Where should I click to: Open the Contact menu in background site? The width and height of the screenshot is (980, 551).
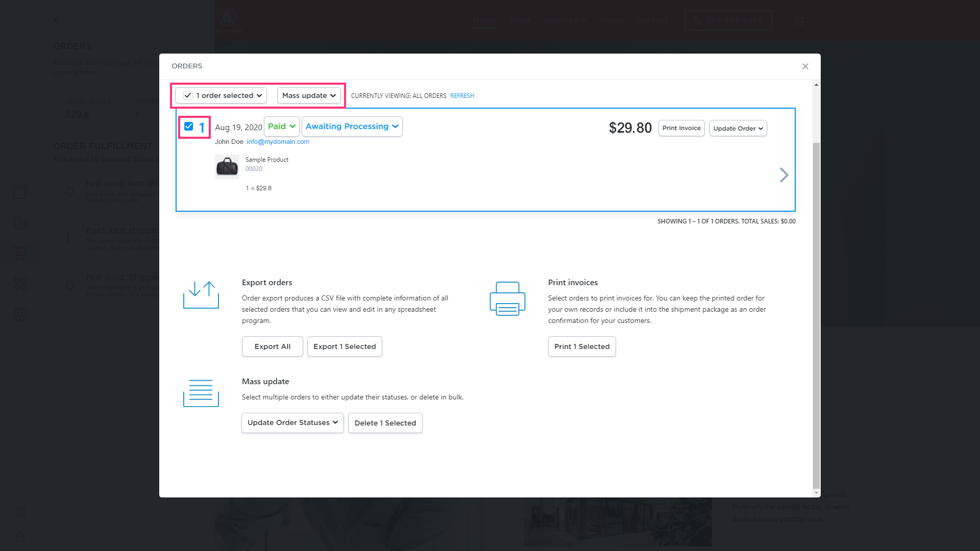[x=652, y=20]
